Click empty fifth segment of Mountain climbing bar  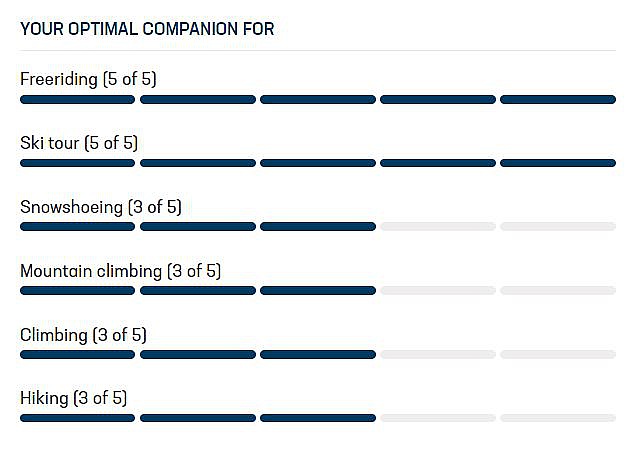[557, 291]
